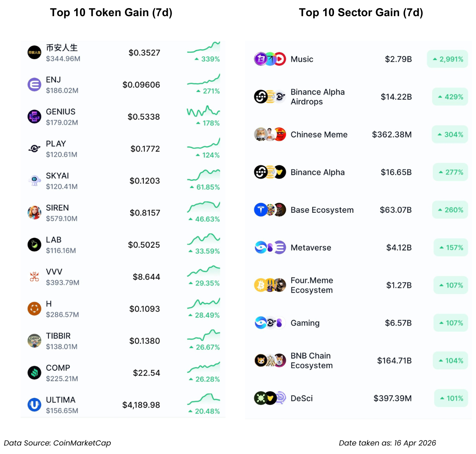Open the Chinese Meme sector link
The height and width of the screenshot is (454, 476).
(319, 135)
